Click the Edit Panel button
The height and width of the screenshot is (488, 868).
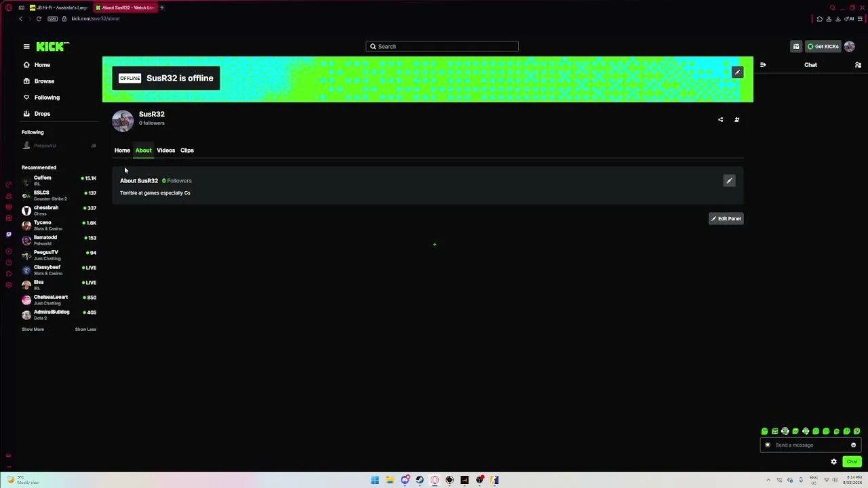tap(726, 219)
